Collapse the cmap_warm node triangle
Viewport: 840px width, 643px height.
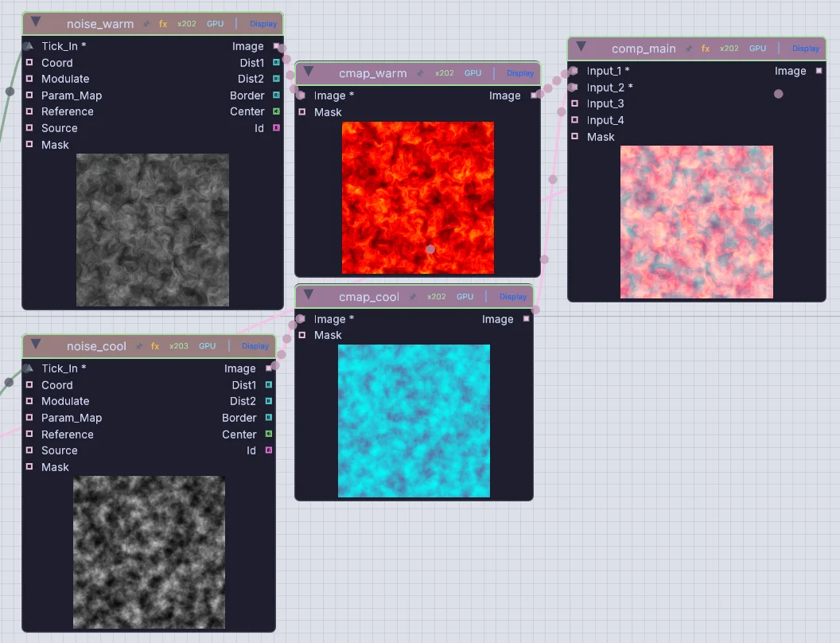pyautogui.click(x=309, y=72)
